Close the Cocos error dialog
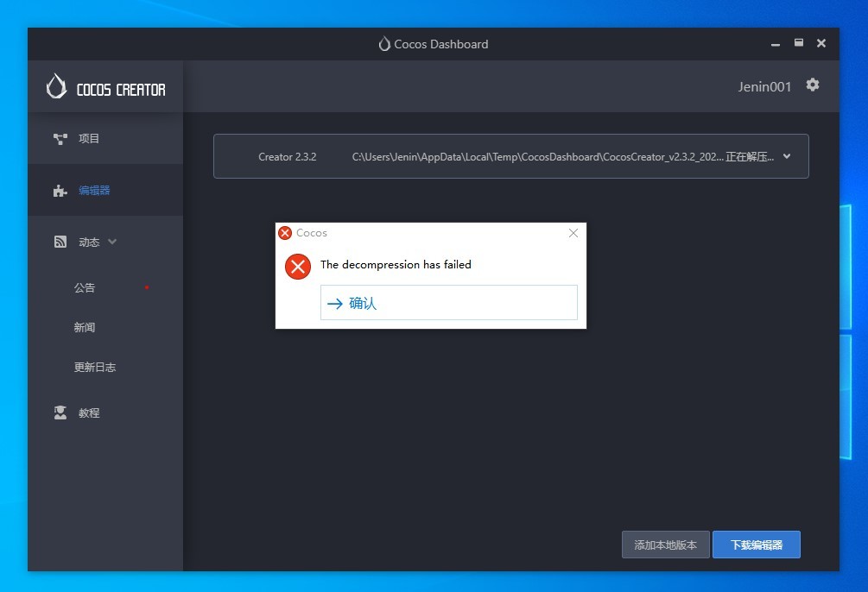 tap(573, 233)
